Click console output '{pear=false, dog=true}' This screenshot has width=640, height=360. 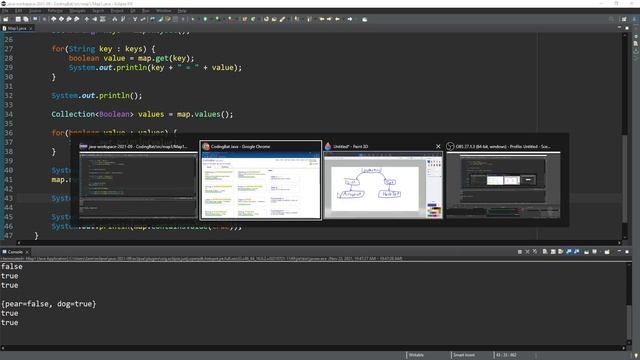(x=49, y=304)
